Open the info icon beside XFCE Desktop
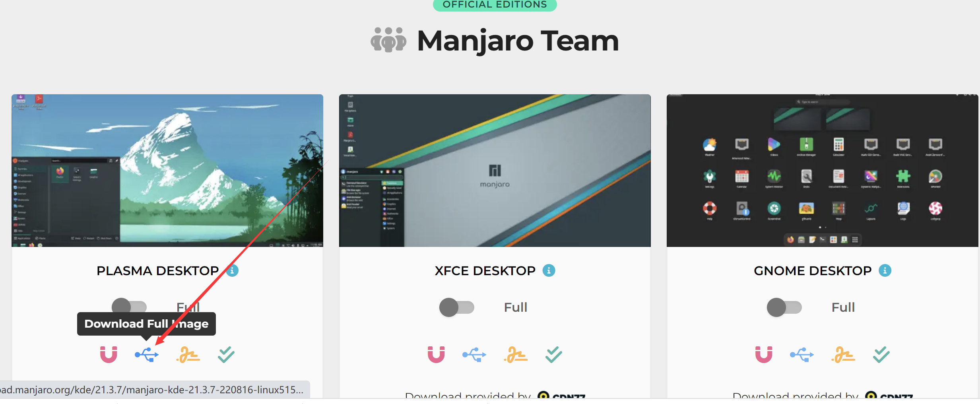 click(x=549, y=271)
